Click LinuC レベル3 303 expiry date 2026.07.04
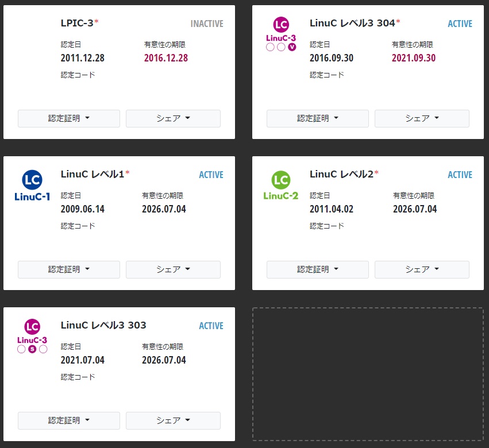Viewport: 489px width, 448px height. click(164, 360)
